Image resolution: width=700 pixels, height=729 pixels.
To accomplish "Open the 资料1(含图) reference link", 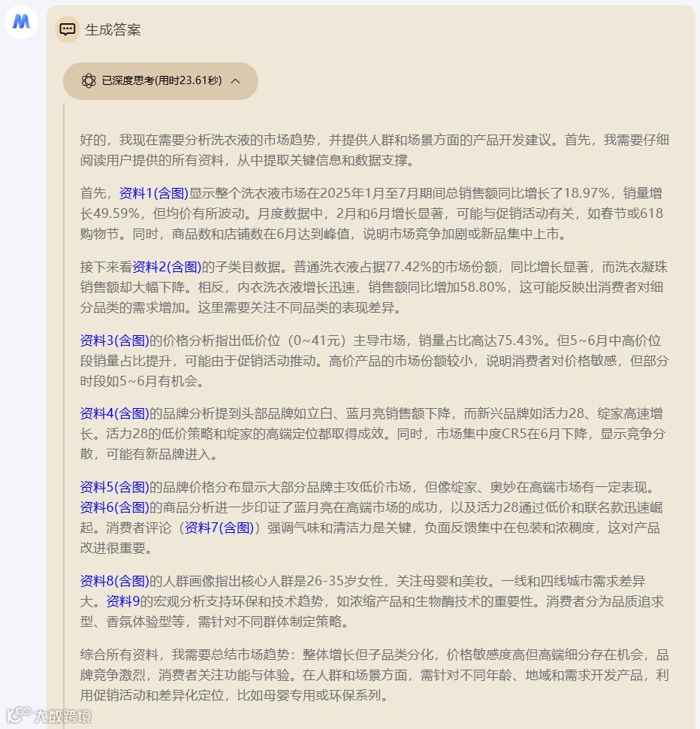I will (154, 193).
